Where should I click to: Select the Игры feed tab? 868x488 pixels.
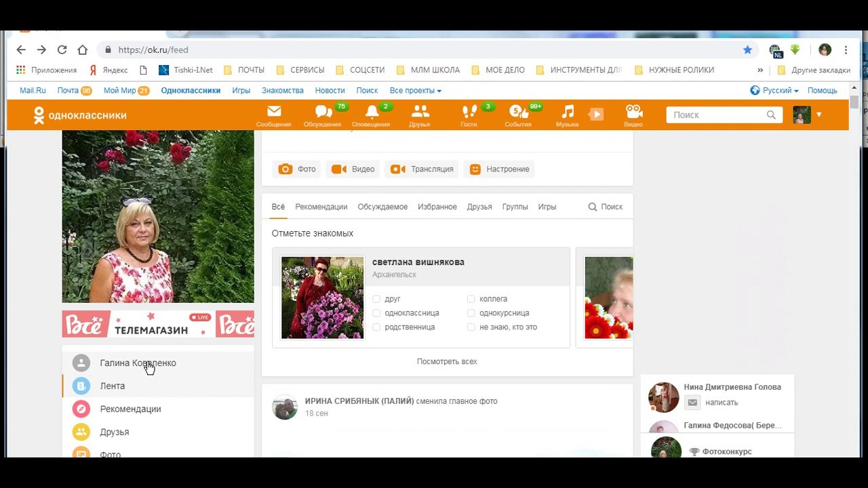pos(547,207)
